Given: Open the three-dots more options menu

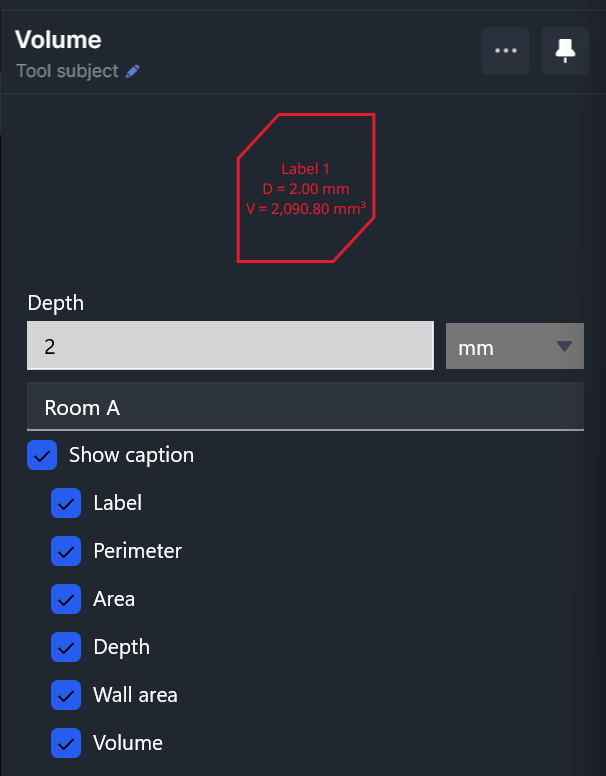Looking at the screenshot, I should [x=505, y=51].
